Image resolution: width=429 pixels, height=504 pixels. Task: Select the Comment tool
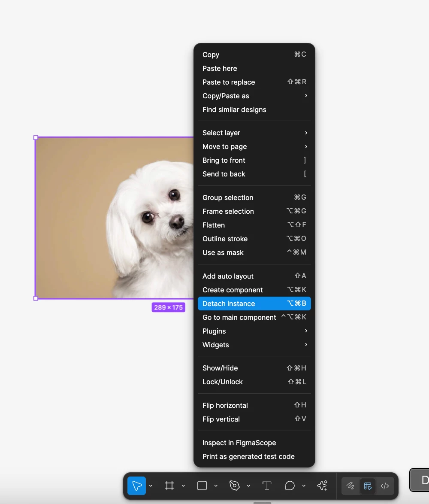point(290,486)
